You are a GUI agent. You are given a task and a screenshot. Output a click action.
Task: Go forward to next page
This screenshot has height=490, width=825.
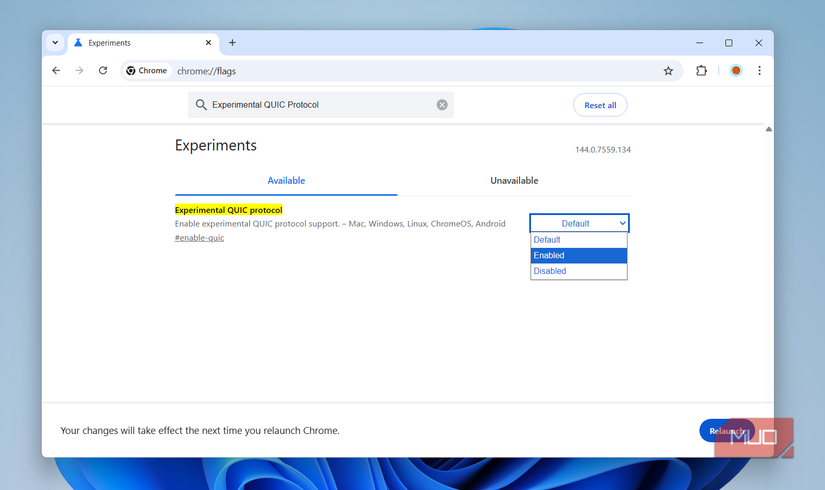click(79, 71)
